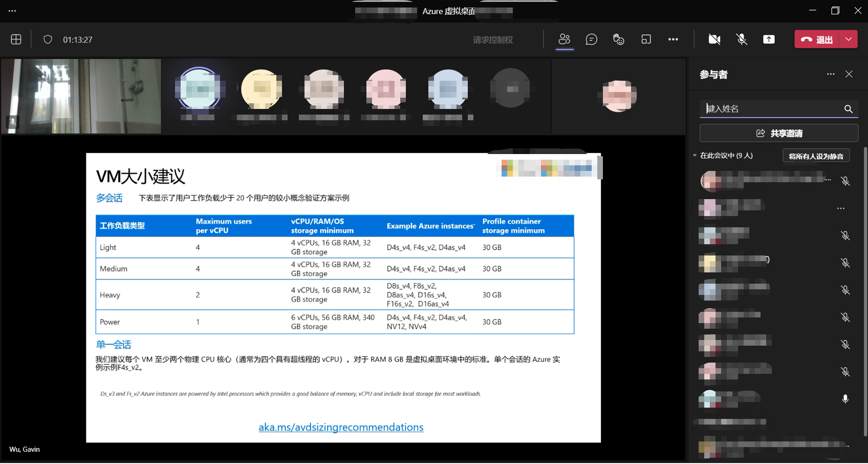Click the sixth participant's muted mic icon
The height and width of the screenshot is (464, 868).
pyautogui.click(x=845, y=317)
